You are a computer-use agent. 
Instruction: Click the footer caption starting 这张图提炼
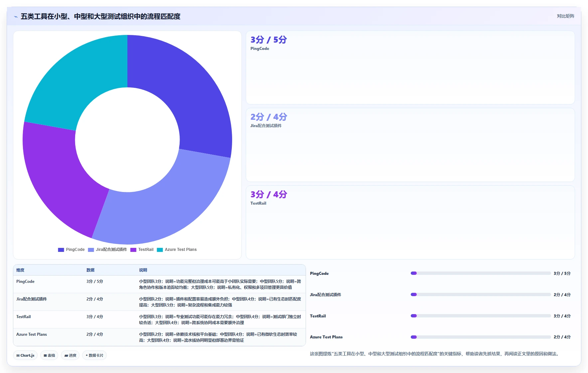pyautogui.click(x=435, y=354)
